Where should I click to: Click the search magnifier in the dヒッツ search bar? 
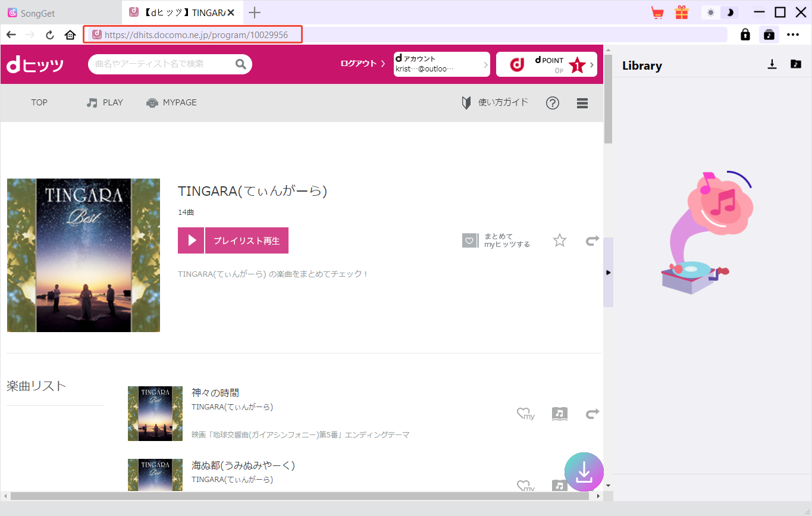coord(240,64)
